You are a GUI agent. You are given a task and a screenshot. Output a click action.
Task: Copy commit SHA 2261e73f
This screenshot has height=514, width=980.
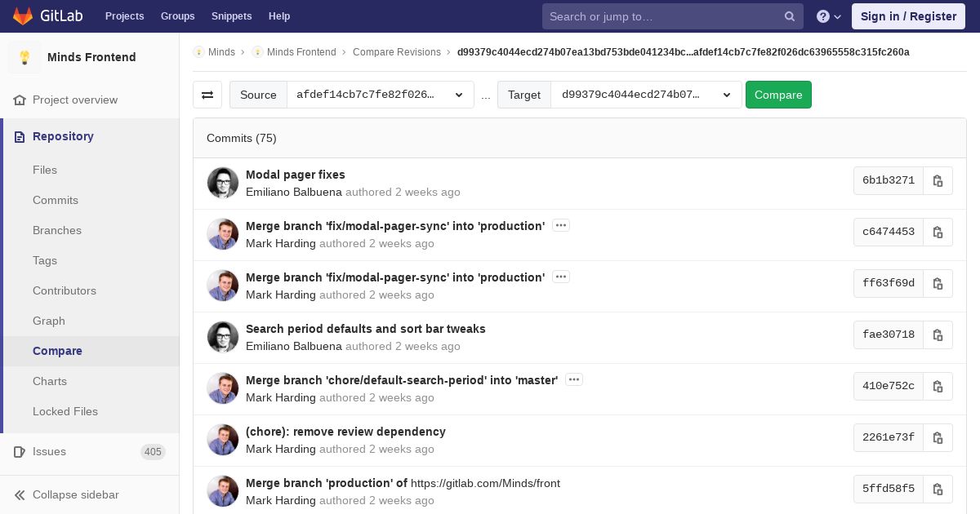point(938,437)
